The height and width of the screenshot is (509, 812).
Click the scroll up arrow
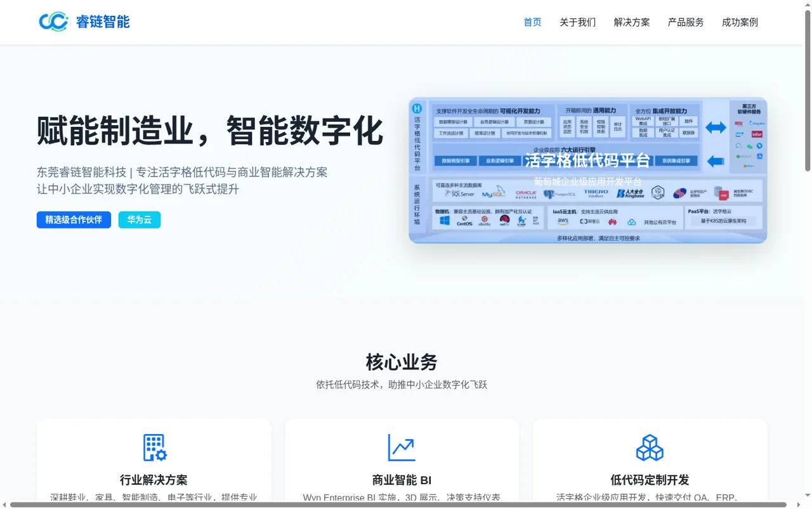808,4
